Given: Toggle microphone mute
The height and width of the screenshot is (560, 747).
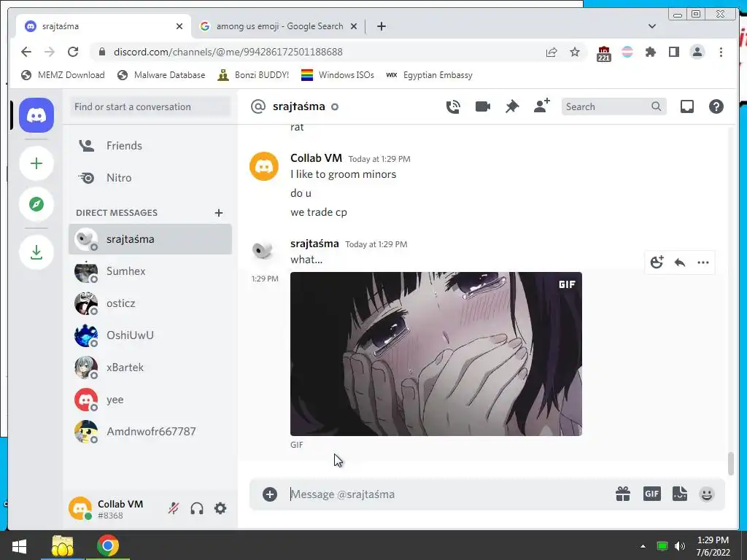Looking at the screenshot, I should (174, 508).
